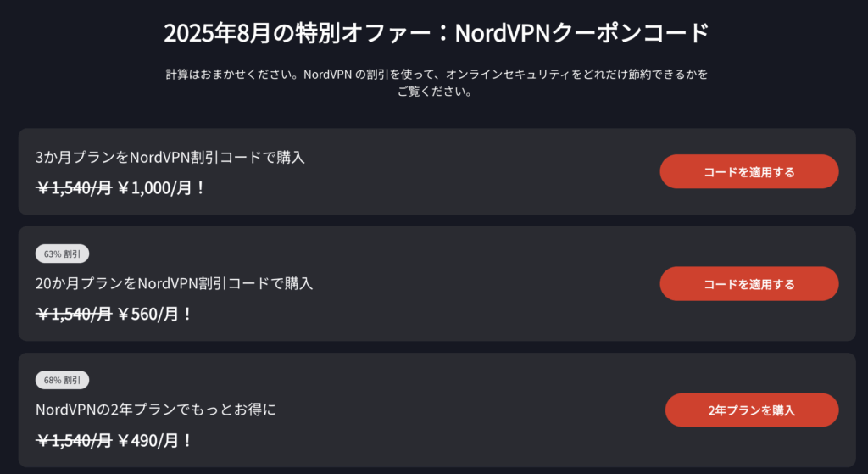Click the オンラインセキュリティ phrase in the subtitle
Screen dimensions: 868x474
pos(508,75)
